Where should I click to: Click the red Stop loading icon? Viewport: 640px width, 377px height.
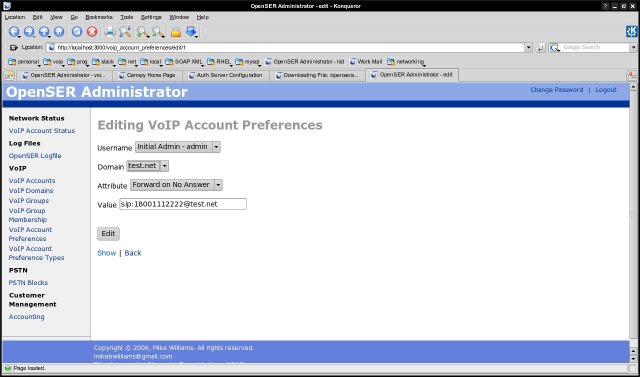[92, 31]
